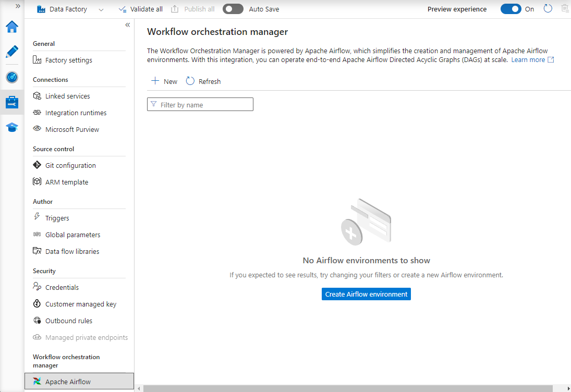Select the Manage toolbox icon
Image resolution: width=571 pixels, height=392 pixels.
pyautogui.click(x=11, y=102)
